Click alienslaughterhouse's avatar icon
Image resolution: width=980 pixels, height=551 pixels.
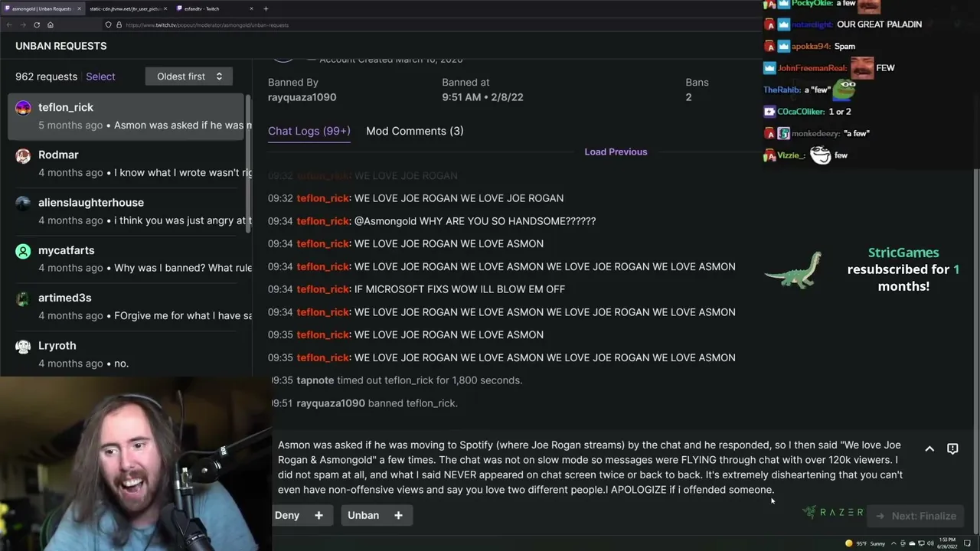23,203
